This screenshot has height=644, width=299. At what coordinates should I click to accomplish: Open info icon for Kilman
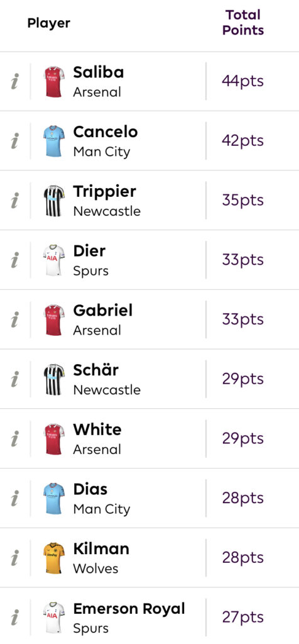15,558
